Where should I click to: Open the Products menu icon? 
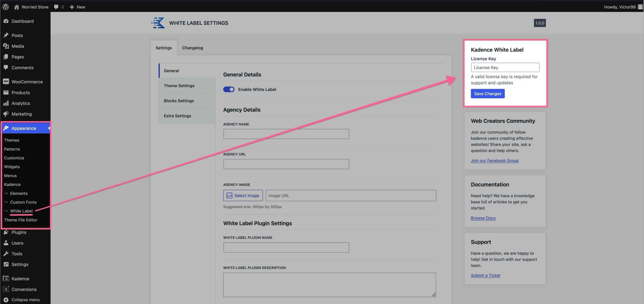(x=6, y=92)
